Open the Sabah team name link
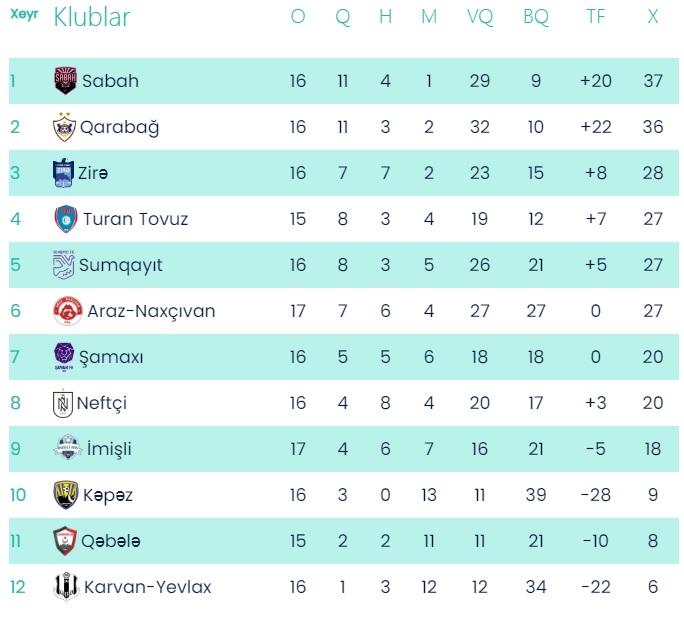 (x=110, y=81)
